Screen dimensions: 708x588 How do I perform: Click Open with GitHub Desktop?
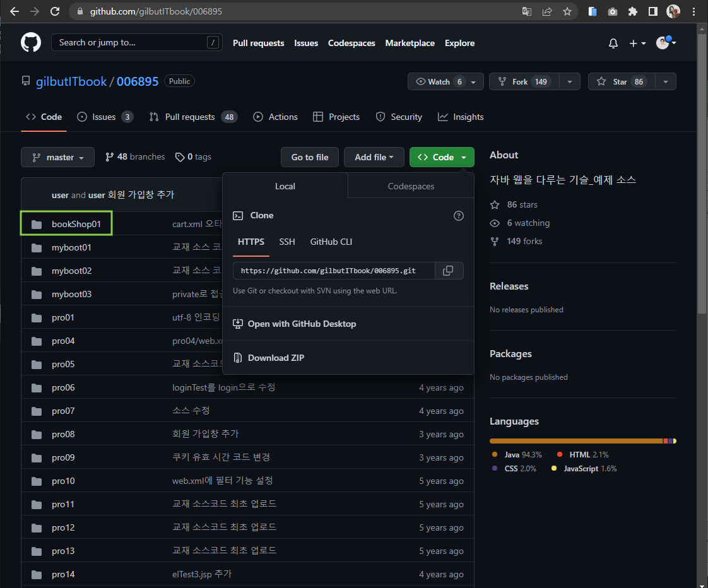click(x=302, y=324)
